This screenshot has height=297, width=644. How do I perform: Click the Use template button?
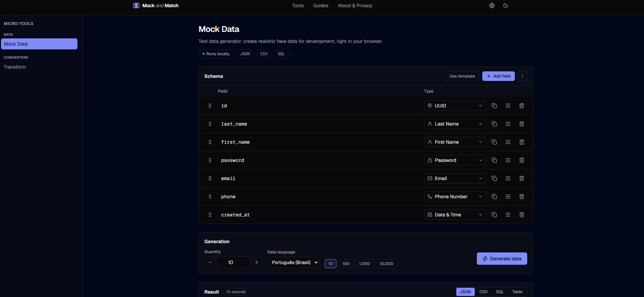(x=462, y=76)
